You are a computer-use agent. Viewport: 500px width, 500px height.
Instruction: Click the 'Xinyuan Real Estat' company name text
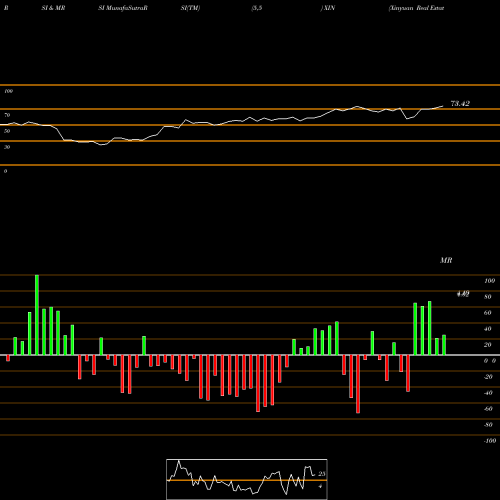click(x=416, y=8)
